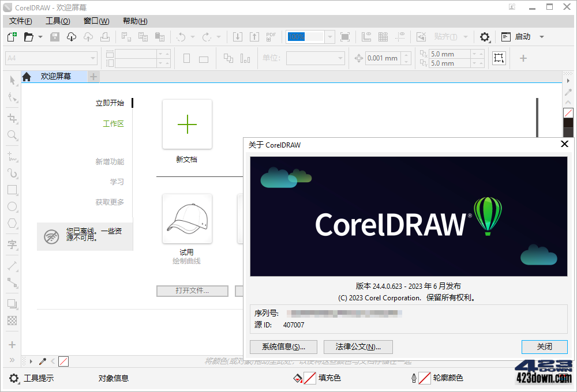The image size is (577, 392).
Task: Open the 帮助 menu
Action: point(134,21)
